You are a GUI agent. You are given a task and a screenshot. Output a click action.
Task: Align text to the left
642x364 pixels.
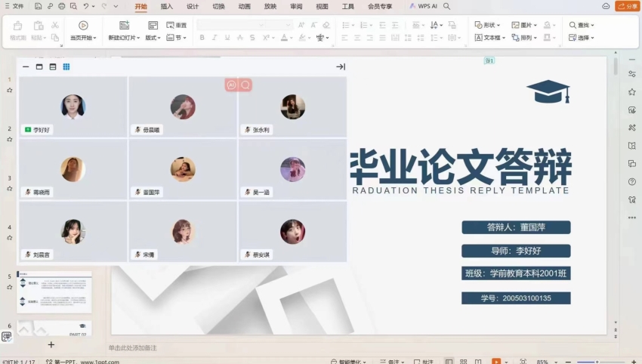pos(344,38)
